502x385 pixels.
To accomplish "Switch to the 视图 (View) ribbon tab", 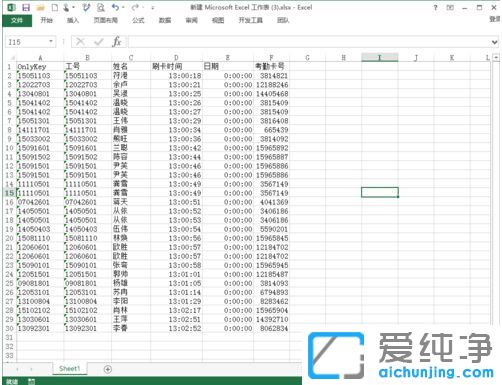I will 218,20.
